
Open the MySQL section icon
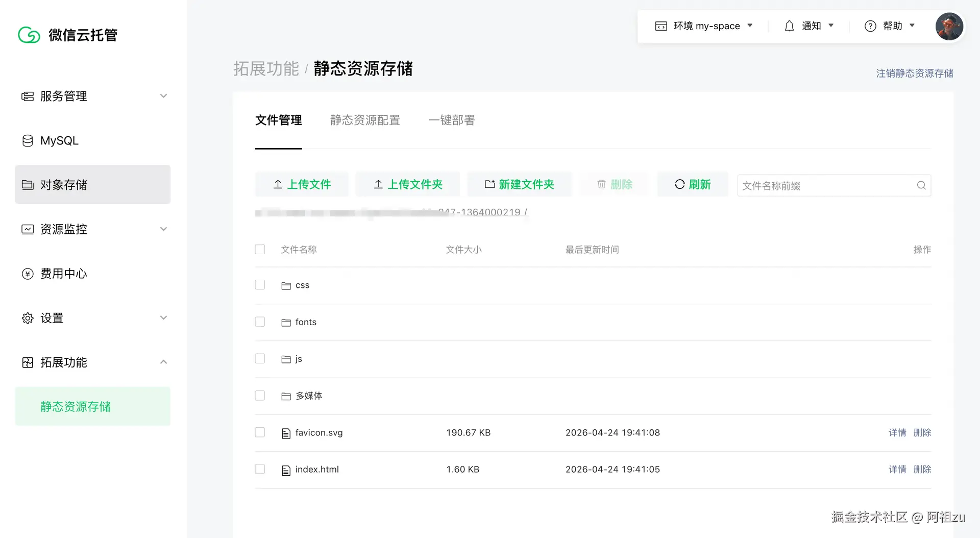tap(28, 140)
